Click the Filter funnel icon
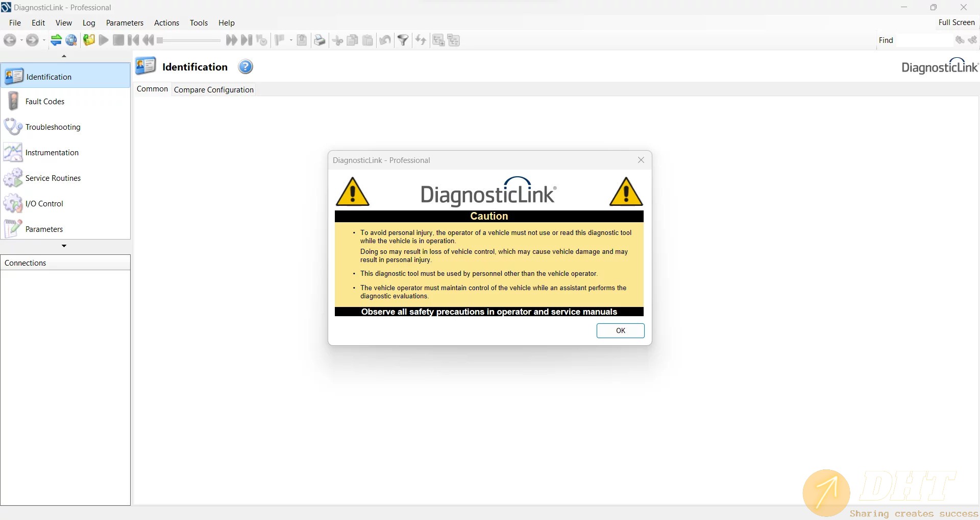The image size is (980, 520). point(403,40)
